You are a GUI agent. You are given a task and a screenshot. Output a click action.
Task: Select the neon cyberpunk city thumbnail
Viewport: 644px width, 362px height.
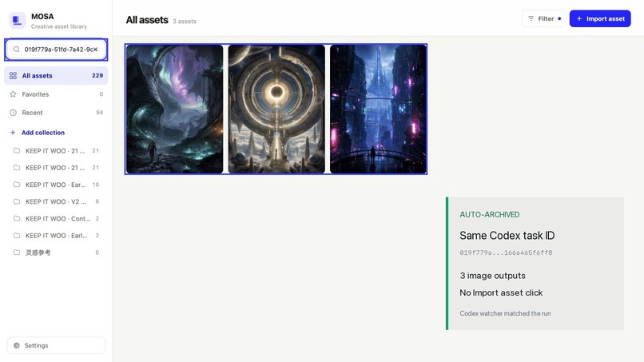(378, 109)
